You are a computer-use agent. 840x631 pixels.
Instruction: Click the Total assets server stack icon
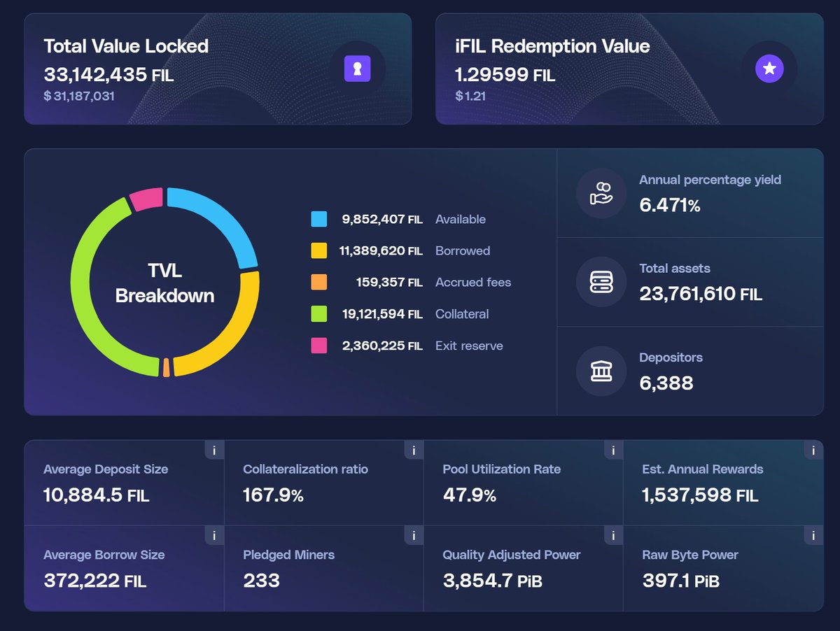[x=601, y=281]
